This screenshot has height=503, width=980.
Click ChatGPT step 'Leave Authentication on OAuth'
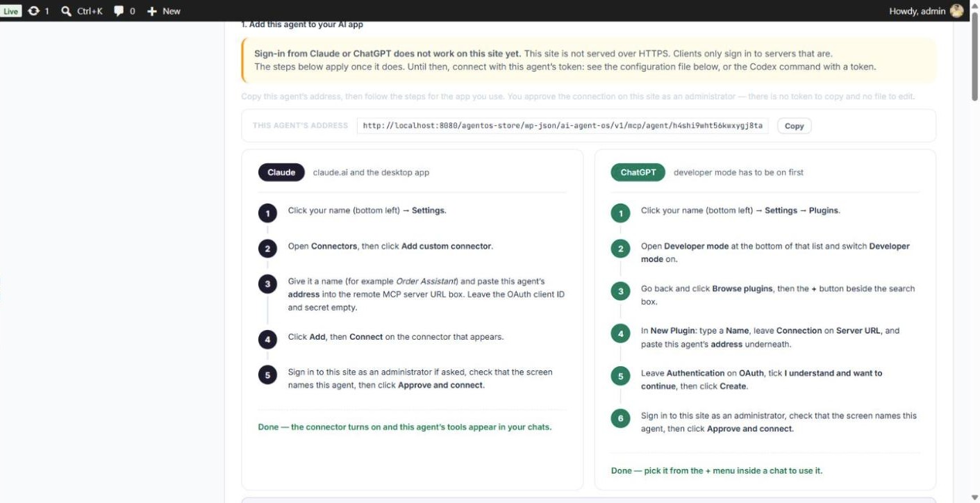pos(762,380)
